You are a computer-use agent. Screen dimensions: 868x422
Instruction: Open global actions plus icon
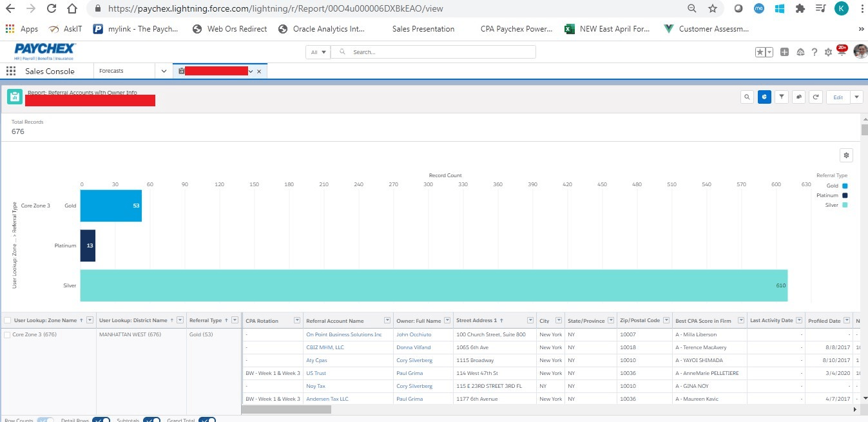pos(784,52)
